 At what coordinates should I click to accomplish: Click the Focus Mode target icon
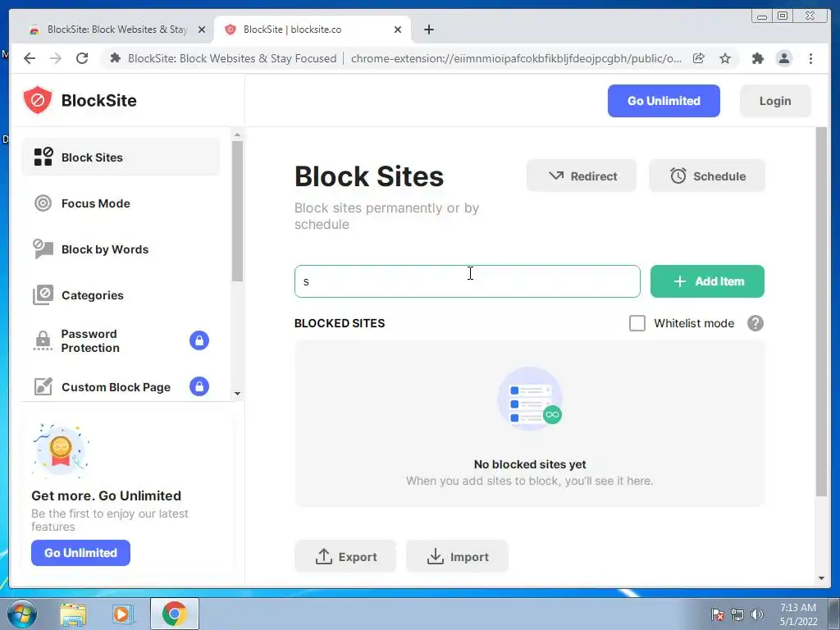click(43, 203)
